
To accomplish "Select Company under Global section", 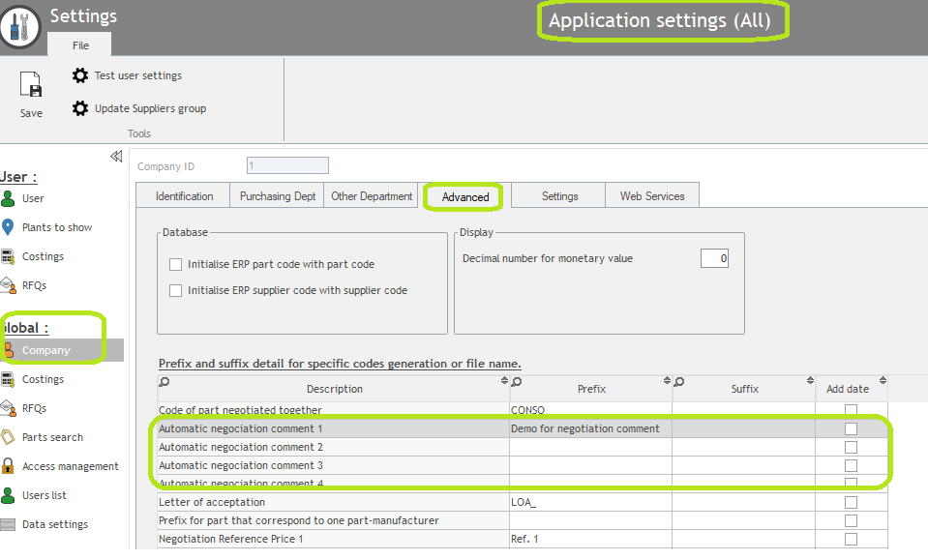I will click(x=46, y=350).
